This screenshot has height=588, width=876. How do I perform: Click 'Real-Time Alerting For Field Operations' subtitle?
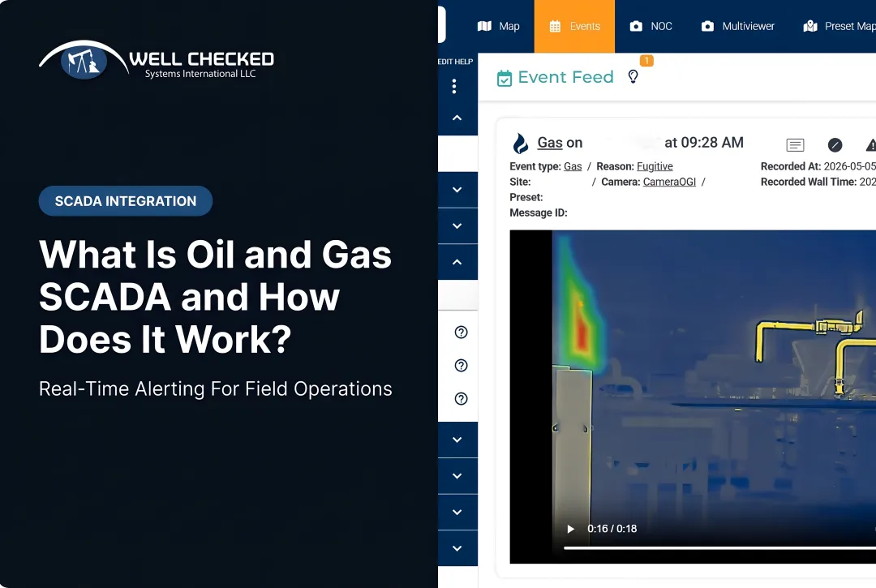click(x=216, y=388)
